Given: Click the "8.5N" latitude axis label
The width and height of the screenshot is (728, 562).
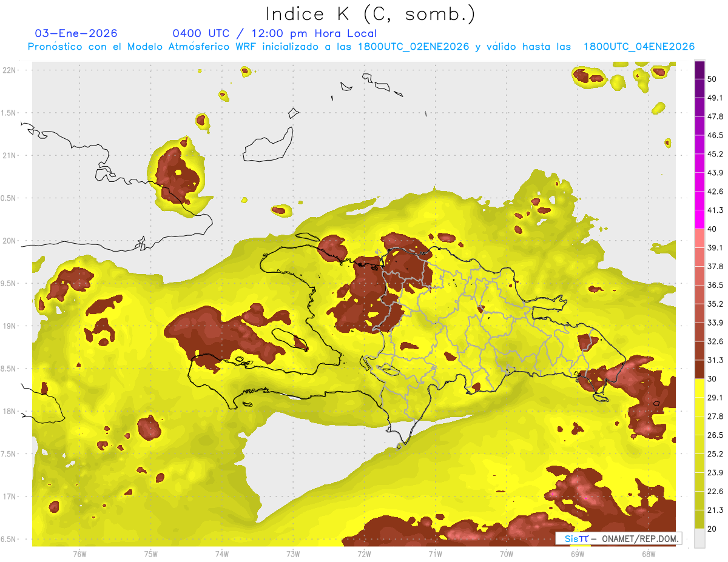Looking at the screenshot, I should click(9, 369).
